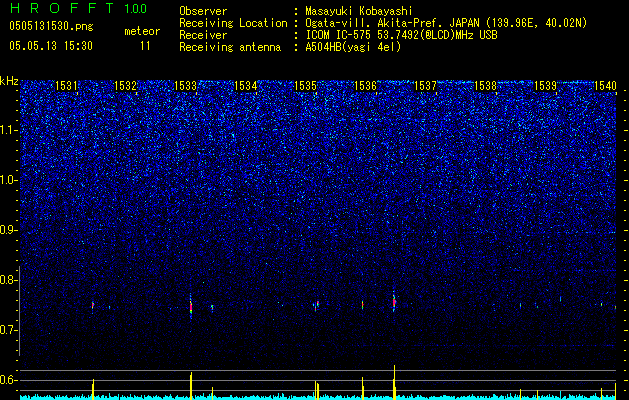Click the 1532 time marker
This screenshot has height=400, width=629.
pyautogui.click(x=126, y=85)
